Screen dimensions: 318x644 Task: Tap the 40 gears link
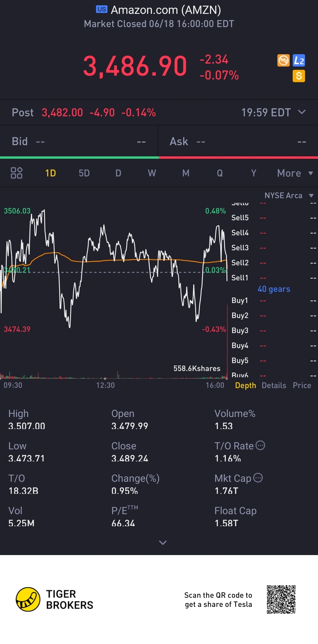pyautogui.click(x=274, y=289)
